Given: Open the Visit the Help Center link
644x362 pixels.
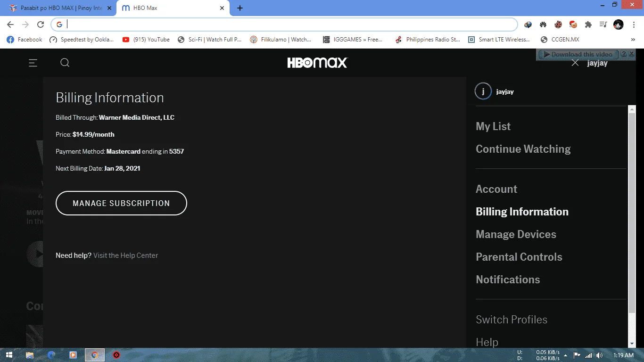Looking at the screenshot, I should (125, 255).
